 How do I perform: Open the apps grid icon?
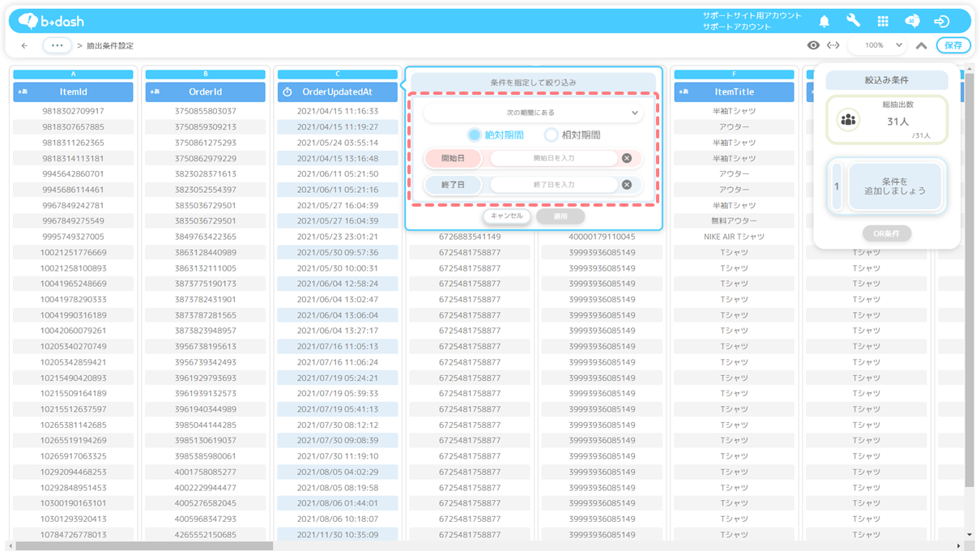[x=883, y=21]
